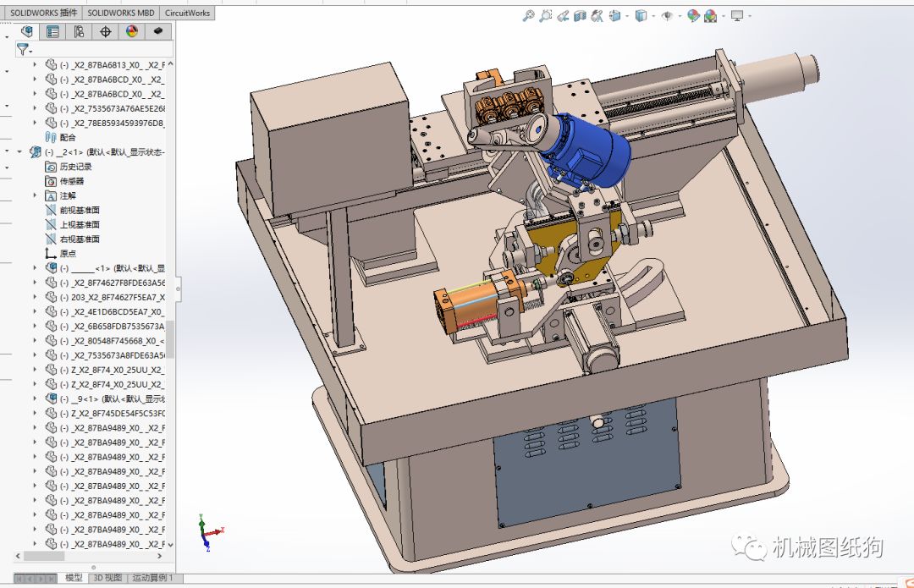This screenshot has height=588, width=914.
Task: Open the DisplayManager color-ball tab
Action: pos(132,31)
